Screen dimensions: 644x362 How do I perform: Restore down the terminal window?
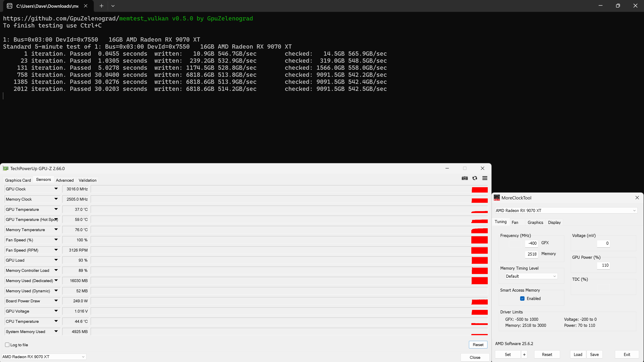tap(618, 6)
